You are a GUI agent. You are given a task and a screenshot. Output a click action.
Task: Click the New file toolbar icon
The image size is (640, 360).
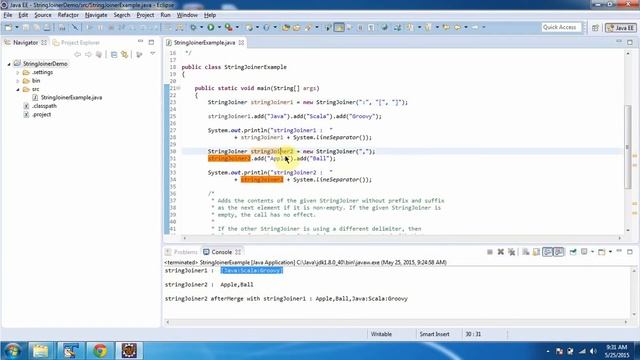pyautogui.click(x=8, y=27)
